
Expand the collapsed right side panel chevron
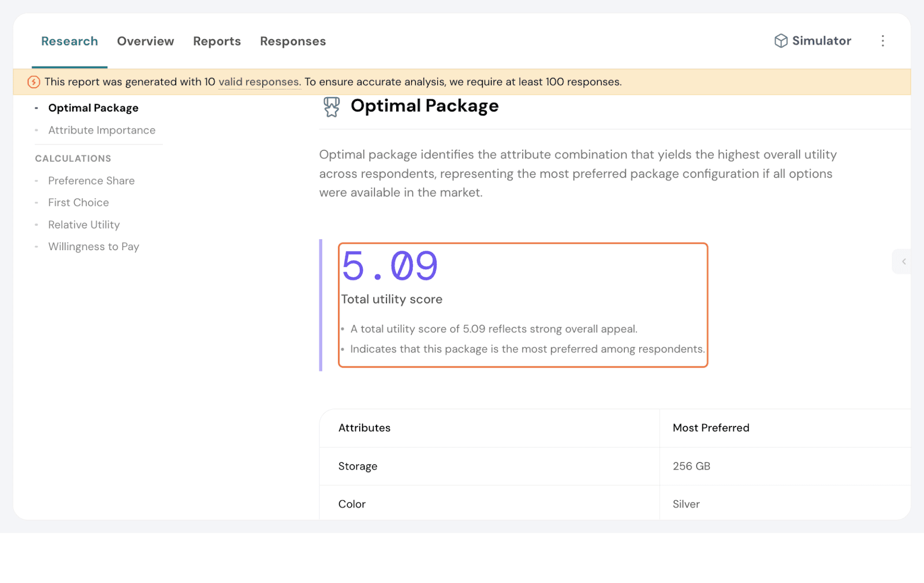[x=904, y=262]
